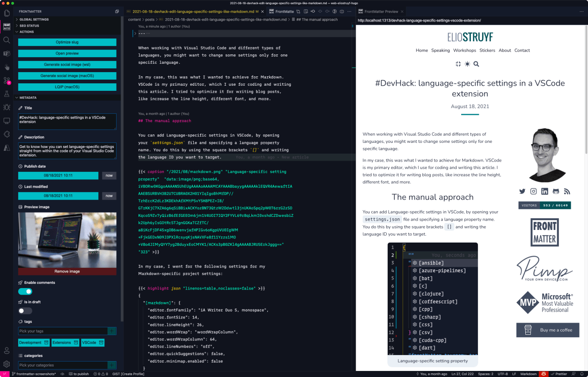Open Source Control view with badge
The width and height of the screenshot is (588, 377).
point(7,81)
